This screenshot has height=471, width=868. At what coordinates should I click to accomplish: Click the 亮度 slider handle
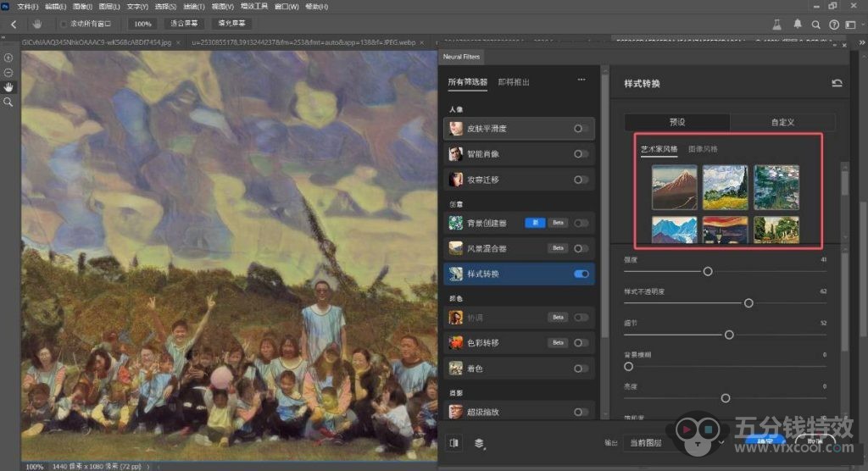(x=726, y=398)
